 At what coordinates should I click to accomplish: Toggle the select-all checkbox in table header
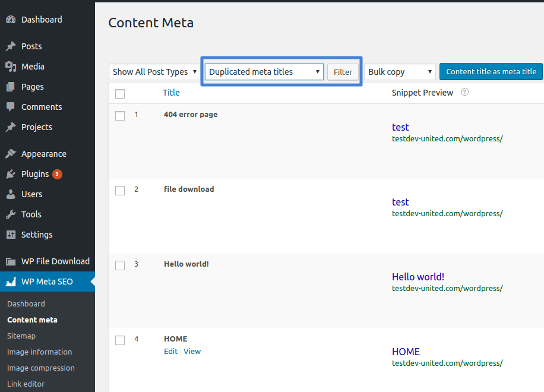coord(120,93)
